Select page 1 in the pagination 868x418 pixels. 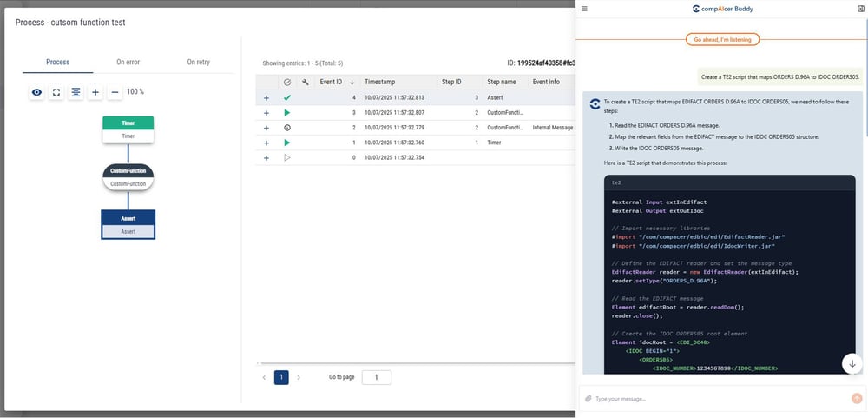click(281, 377)
